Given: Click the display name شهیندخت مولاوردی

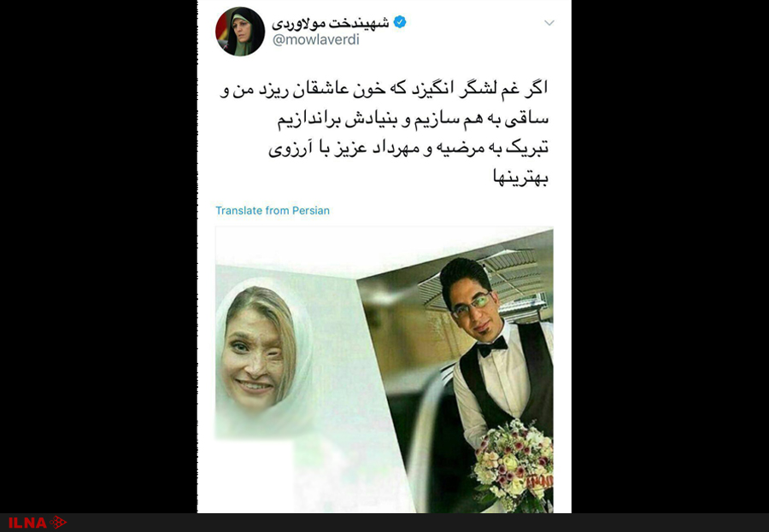Looking at the screenshot, I should point(331,22).
